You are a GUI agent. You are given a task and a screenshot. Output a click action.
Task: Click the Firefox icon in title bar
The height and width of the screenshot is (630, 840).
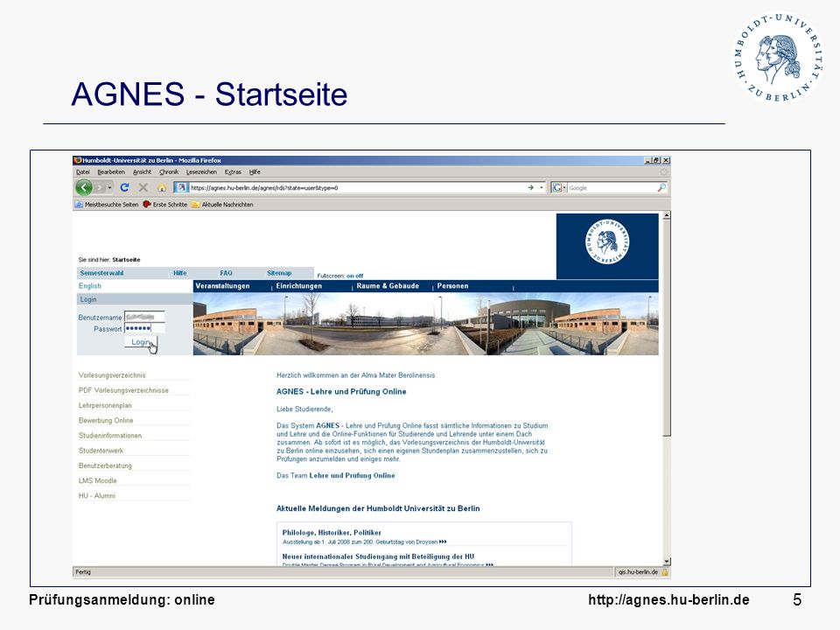pos(78,160)
